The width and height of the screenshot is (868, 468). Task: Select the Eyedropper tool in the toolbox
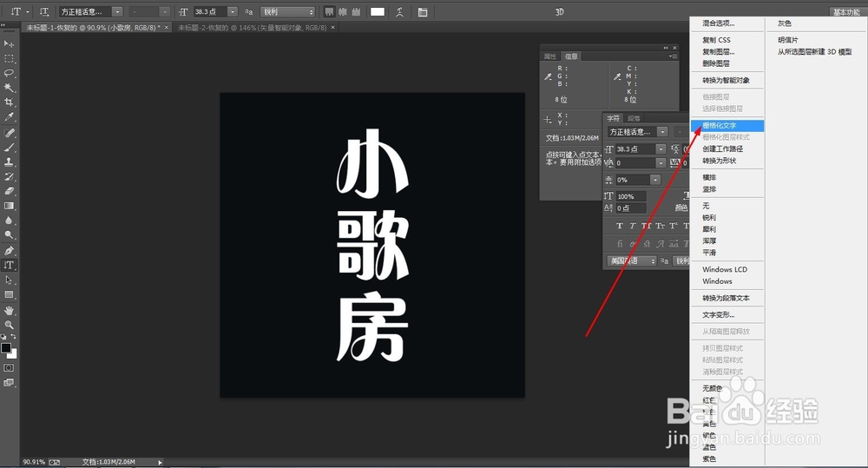pos(9,117)
